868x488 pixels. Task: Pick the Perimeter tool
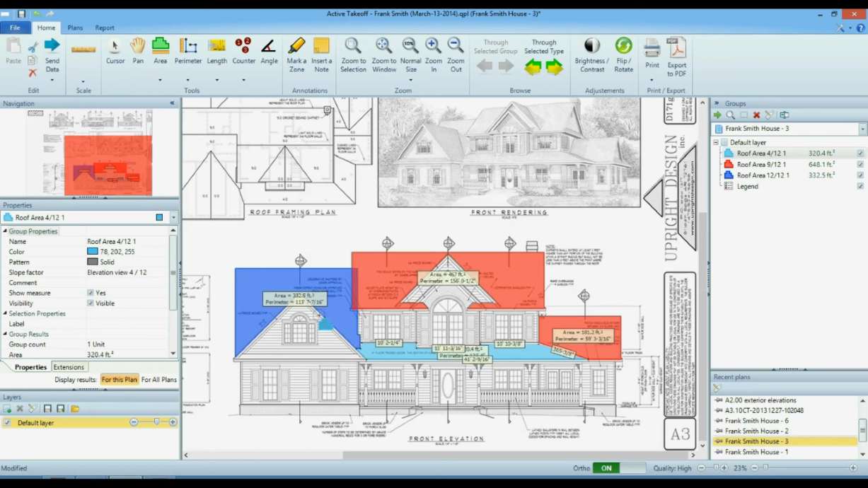click(188, 51)
